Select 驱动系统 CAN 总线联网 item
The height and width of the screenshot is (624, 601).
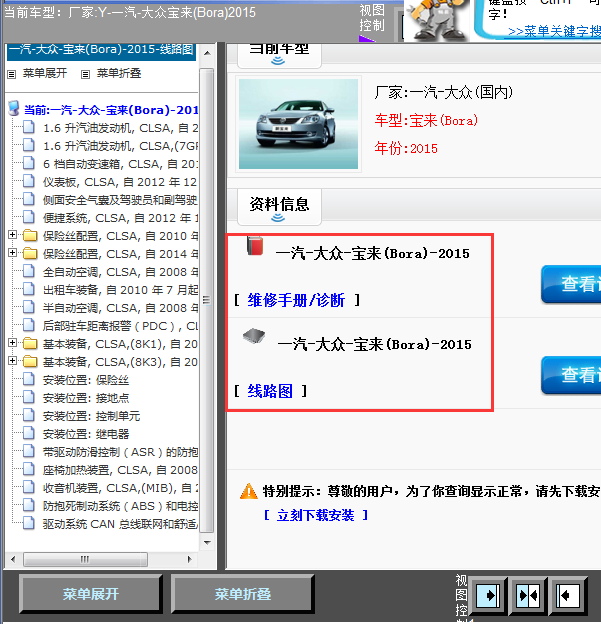click(x=120, y=524)
